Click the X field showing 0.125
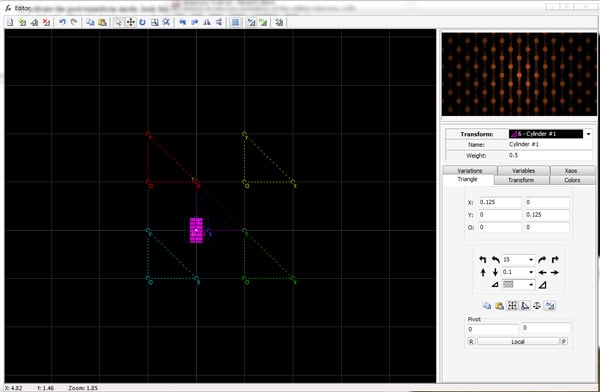Viewport: 600px width, 392px height. [500, 202]
